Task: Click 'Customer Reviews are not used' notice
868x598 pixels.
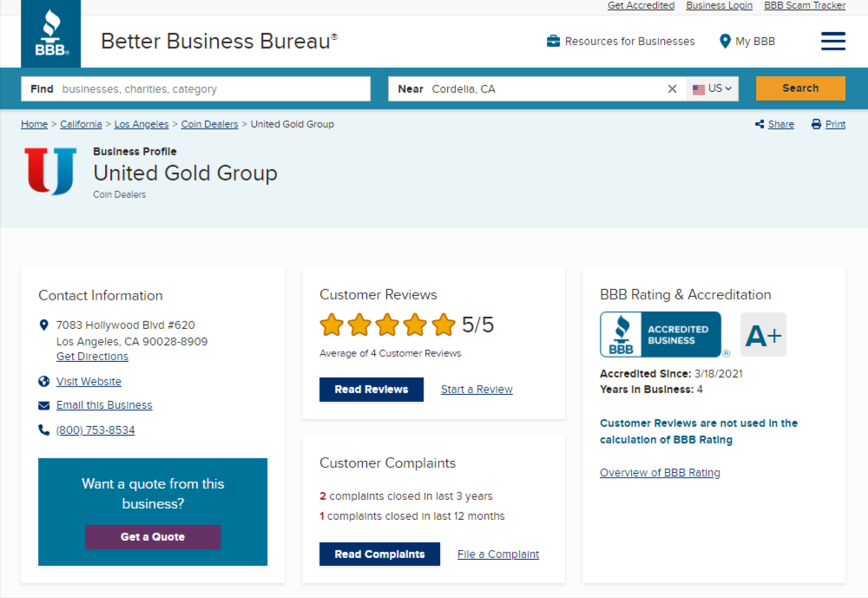Action: (x=699, y=431)
